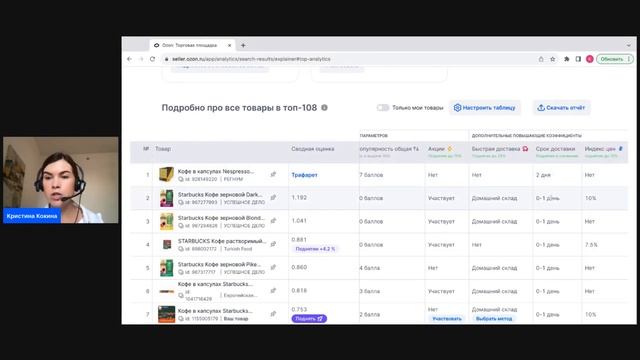Click the Кристина Кокина name label on video
This screenshot has width=640, height=360.
pyautogui.click(x=32, y=216)
